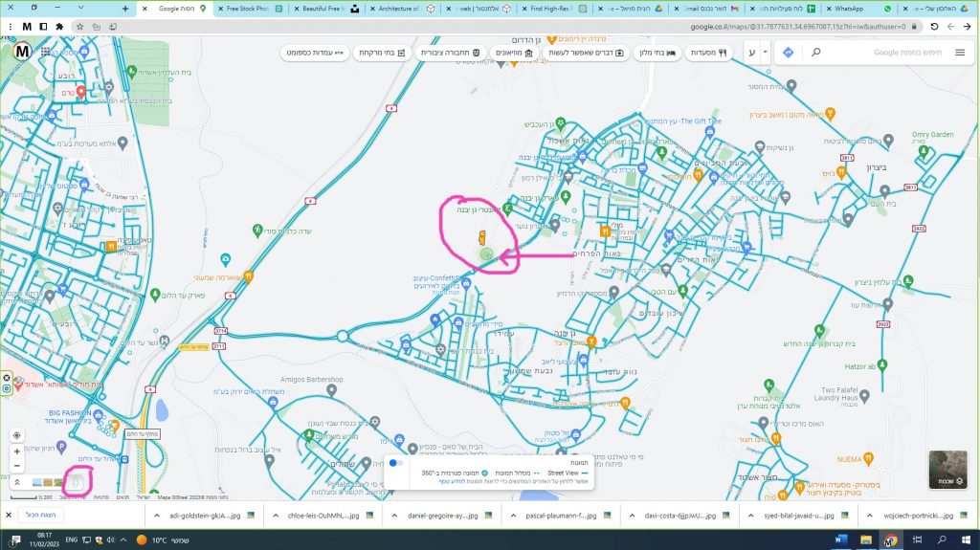Click the BIG FASHION shopping pin
The height and width of the screenshot is (550, 980).
98,414
